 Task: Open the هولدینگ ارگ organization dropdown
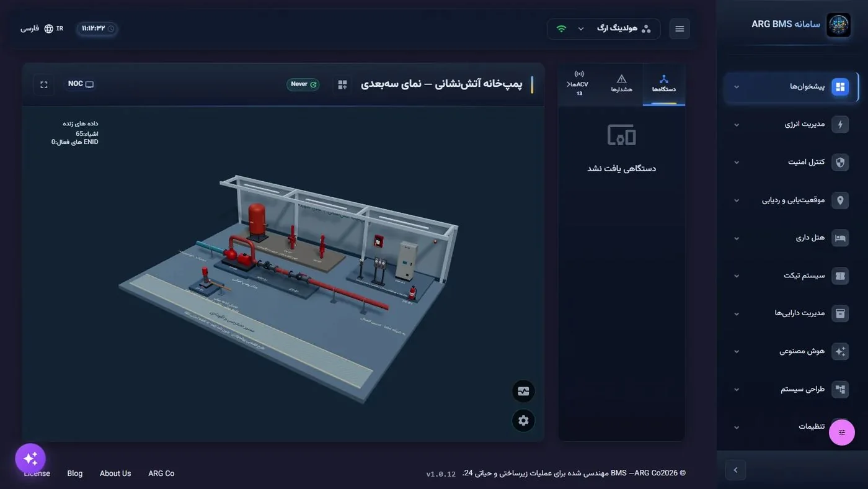pyautogui.click(x=604, y=29)
